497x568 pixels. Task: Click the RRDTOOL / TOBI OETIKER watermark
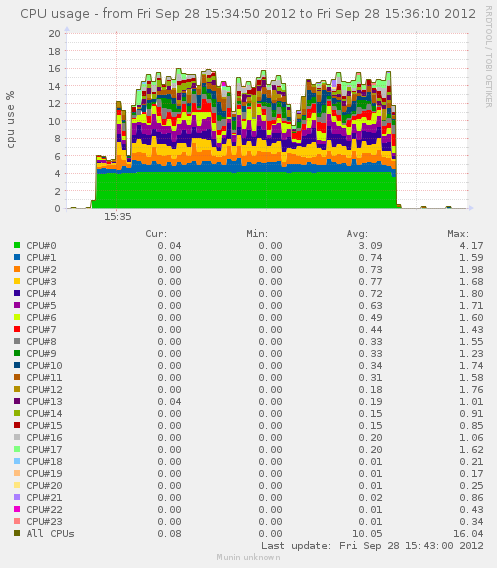[x=489, y=57]
